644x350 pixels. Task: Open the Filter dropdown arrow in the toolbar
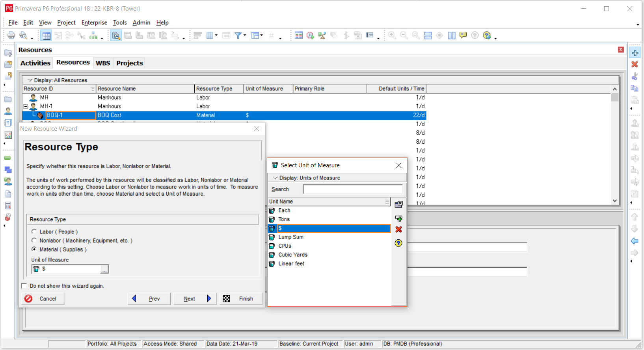tap(245, 35)
